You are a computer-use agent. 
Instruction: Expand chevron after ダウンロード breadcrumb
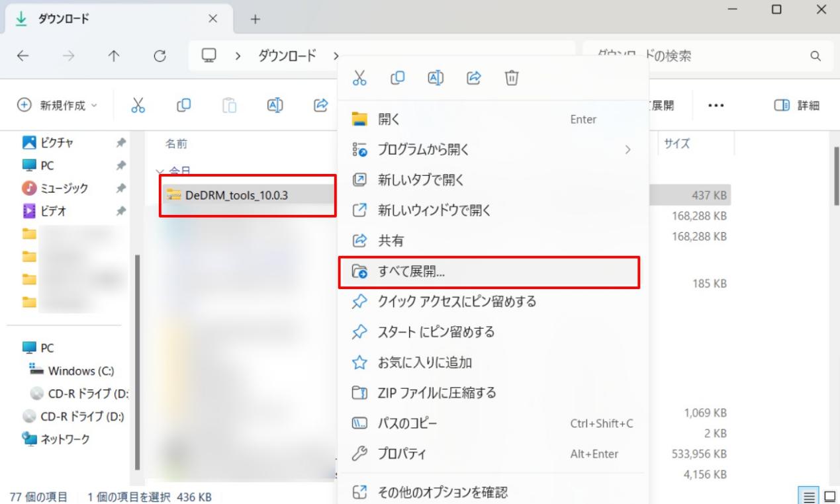[336, 56]
